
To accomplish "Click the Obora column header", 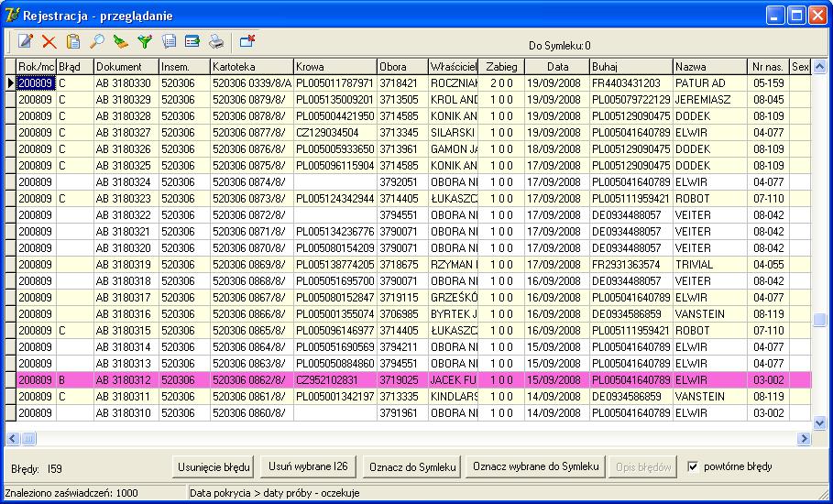I will coord(402,66).
